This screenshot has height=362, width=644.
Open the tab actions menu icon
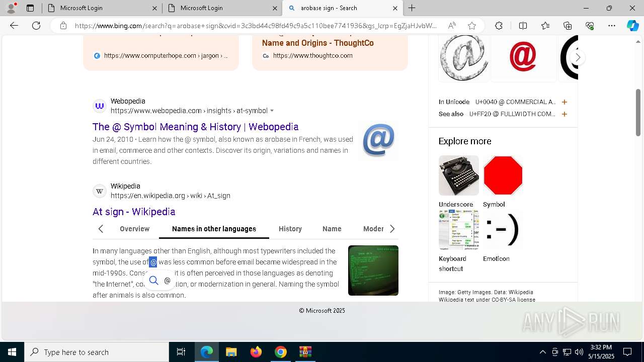tap(30, 8)
